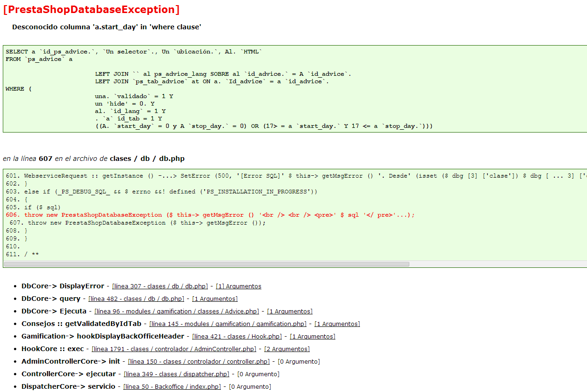587x392 pixels.
Task: Click code line 601 WebserviceRequest
Action: click(x=296, y=176)
